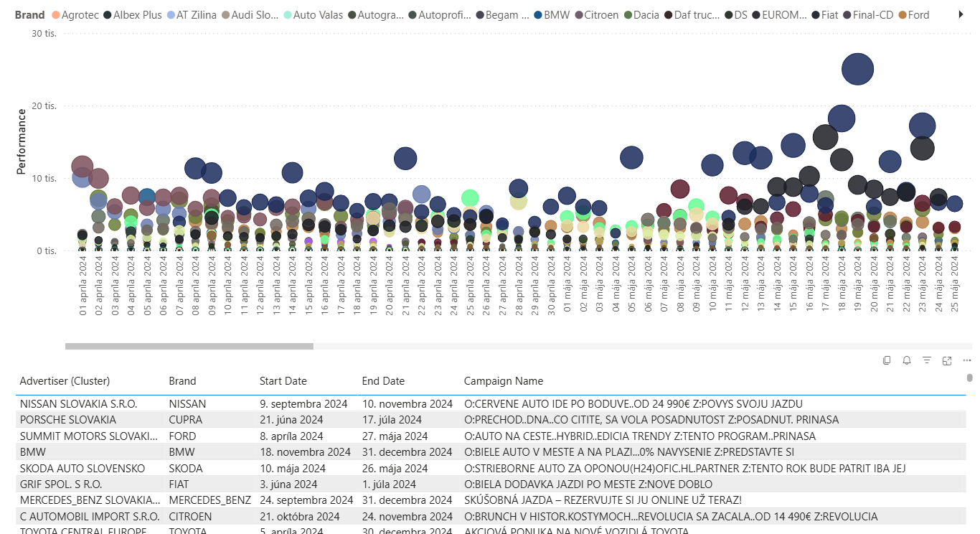Viewport: 980px width, 534px height.
Task: Select the O:CERVENE AUTO IDE PO BODUVE campaign
Action: [633, 403]
